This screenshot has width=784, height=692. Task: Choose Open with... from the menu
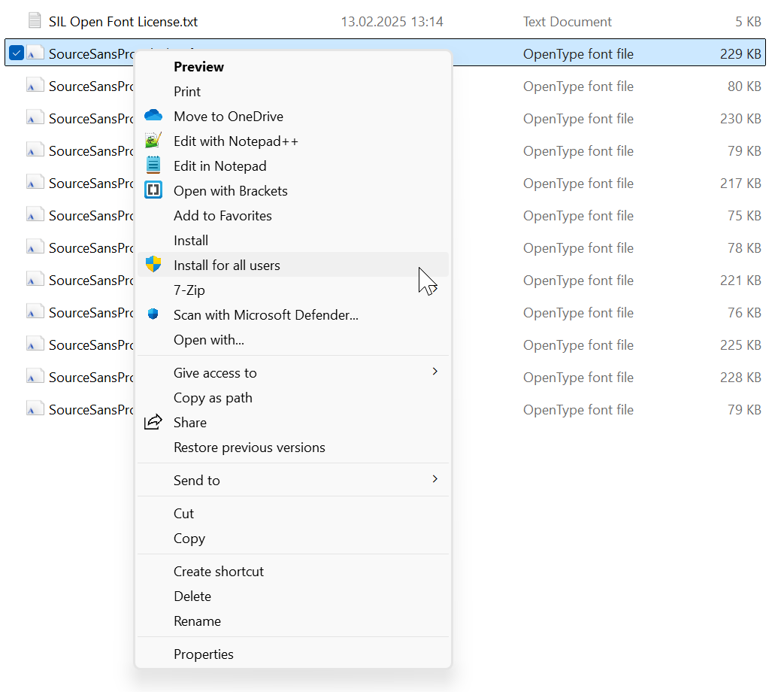(293, 340)
